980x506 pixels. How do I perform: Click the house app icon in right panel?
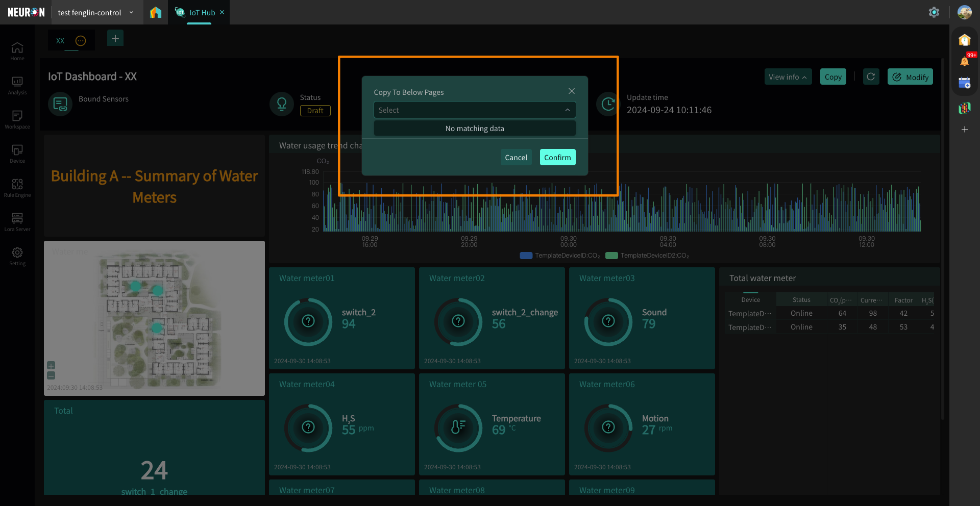pyautogui.click(x=965, y=40)
